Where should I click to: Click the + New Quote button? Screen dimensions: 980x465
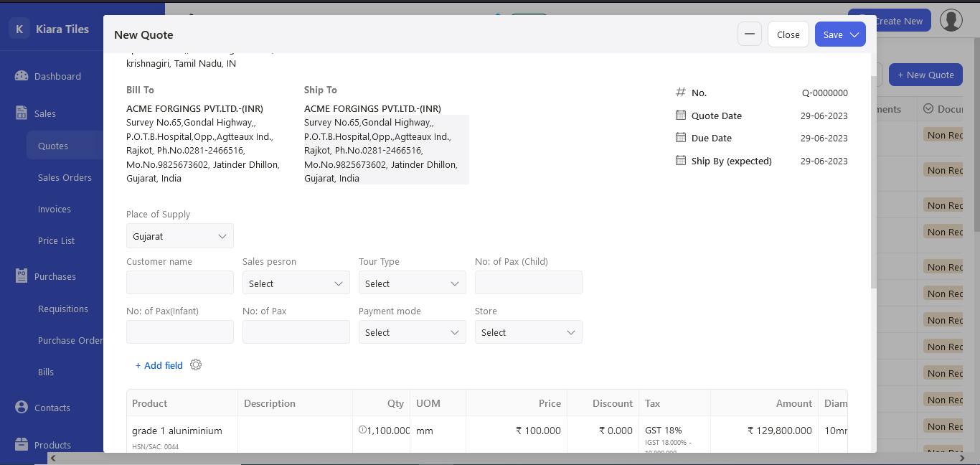(925, 75)
